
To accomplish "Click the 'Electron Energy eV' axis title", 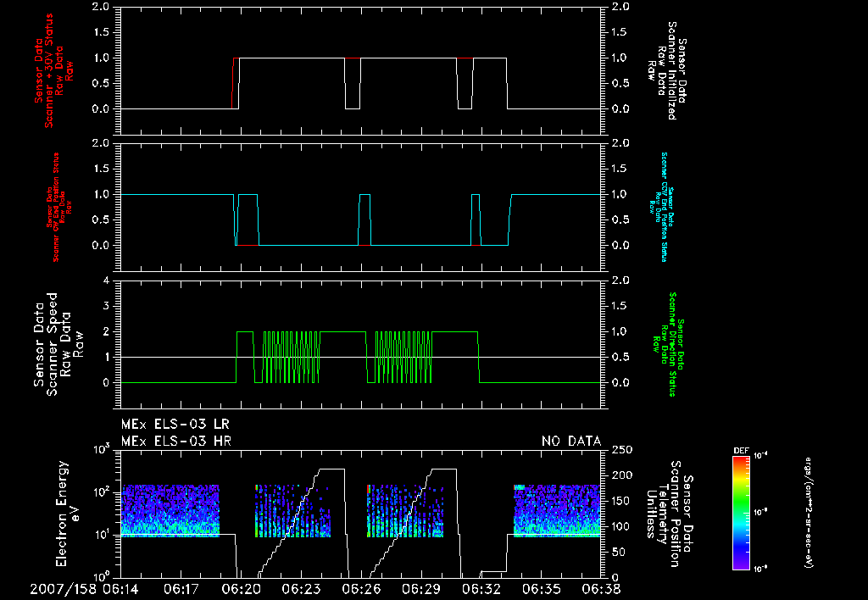I will coord(69,513).
